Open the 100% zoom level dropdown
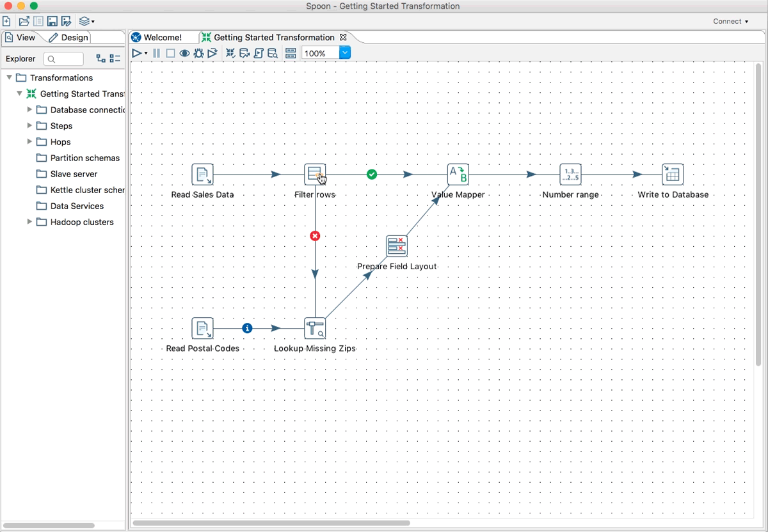The height and width of the screenshot is (532, 768). tap(345, 54)
